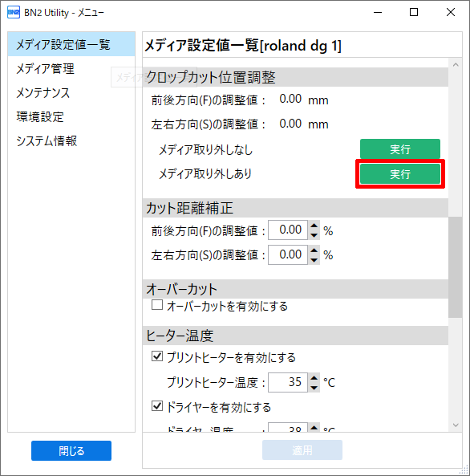Click the blue 閉じる button
This screenshot has height=476, width=470.
[71, 451]
